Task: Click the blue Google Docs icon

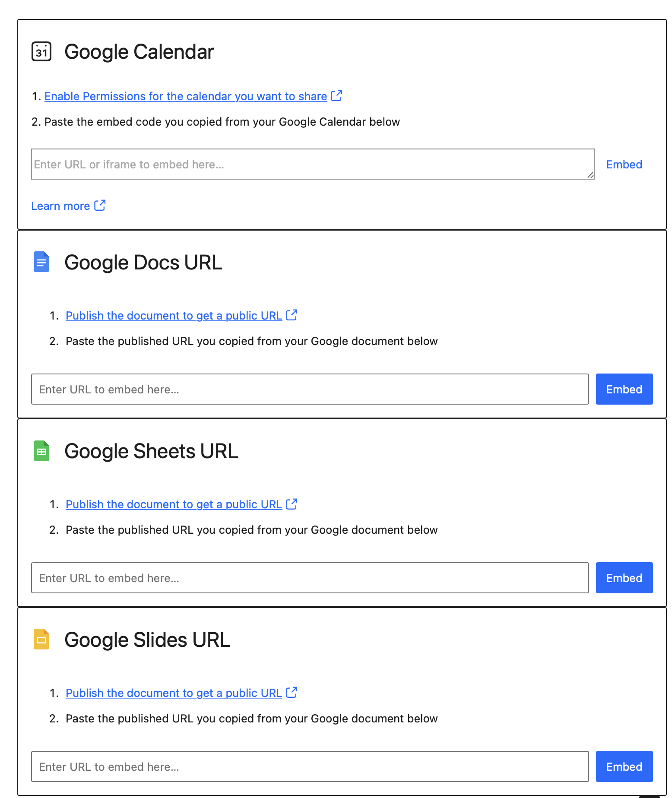Action: coord(41,262)
